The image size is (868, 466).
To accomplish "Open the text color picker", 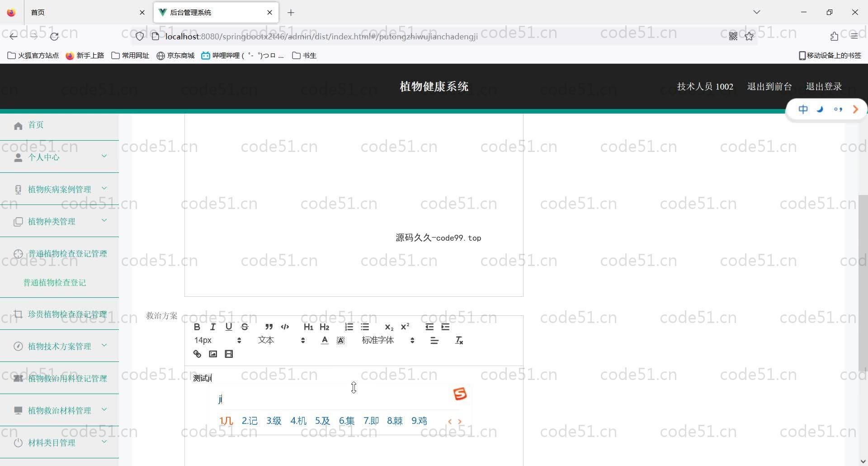I will pyautogui.click(x=325, y=340).
